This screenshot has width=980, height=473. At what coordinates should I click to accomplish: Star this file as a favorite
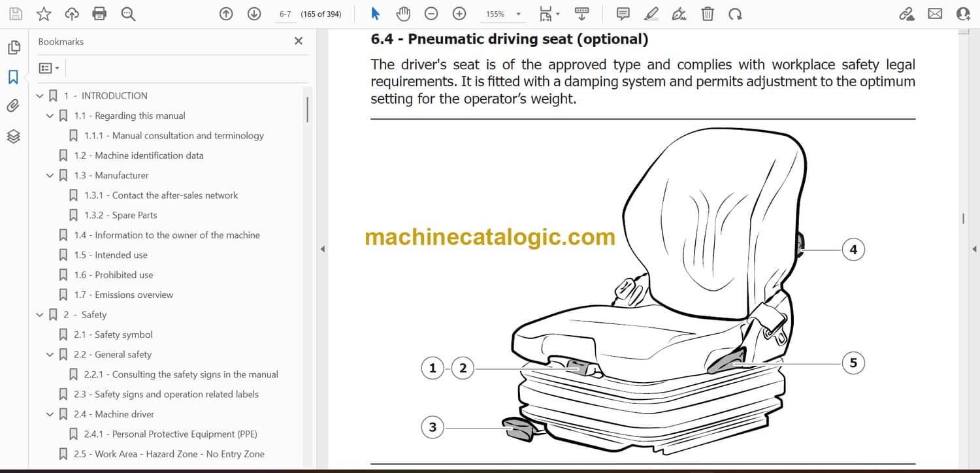coord(44,14)
